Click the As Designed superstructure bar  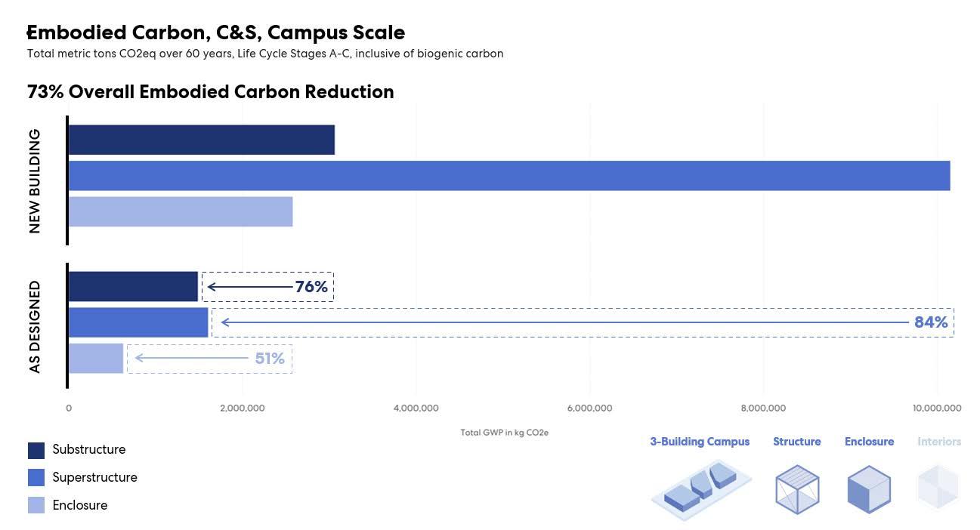click(x=138, y=322)
